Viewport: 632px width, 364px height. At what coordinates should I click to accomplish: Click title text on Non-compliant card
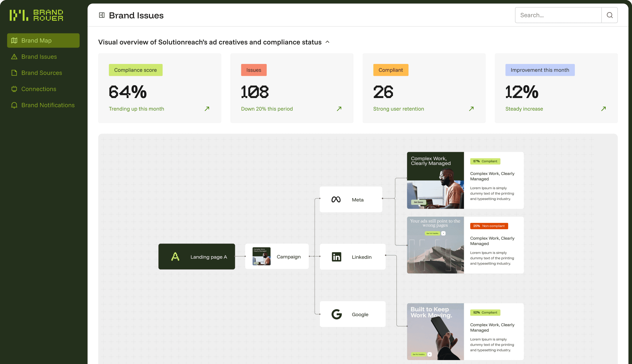click(x=492, y=241)
